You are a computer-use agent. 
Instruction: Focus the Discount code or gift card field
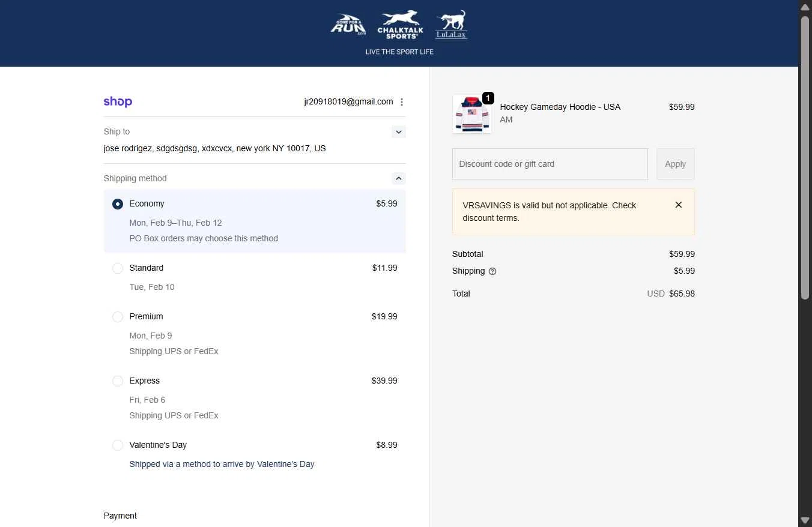pos(550,164)
